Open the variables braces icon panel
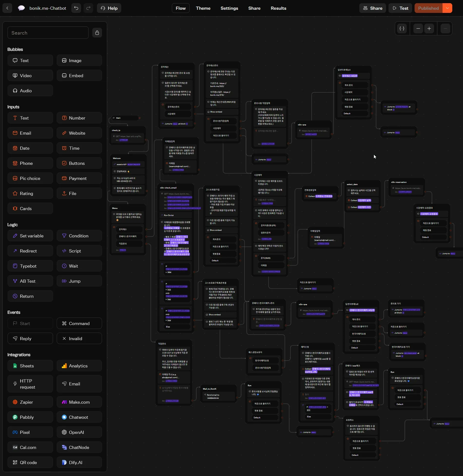Screen dimensions: 463x476 click(402, 28)
